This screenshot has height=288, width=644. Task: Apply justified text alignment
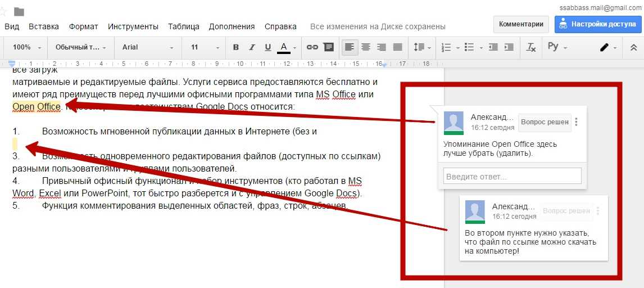tap(398, 47)
